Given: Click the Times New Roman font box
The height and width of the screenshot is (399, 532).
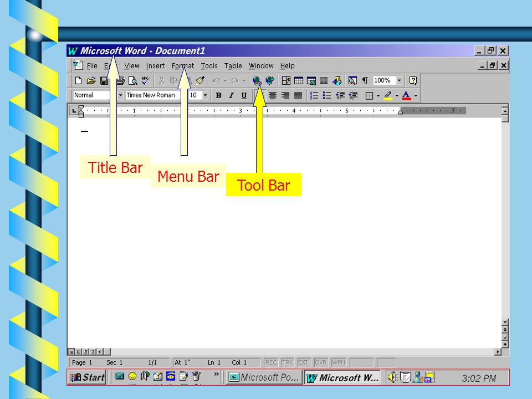Looking at the screenshot, I should pos(153,95).
